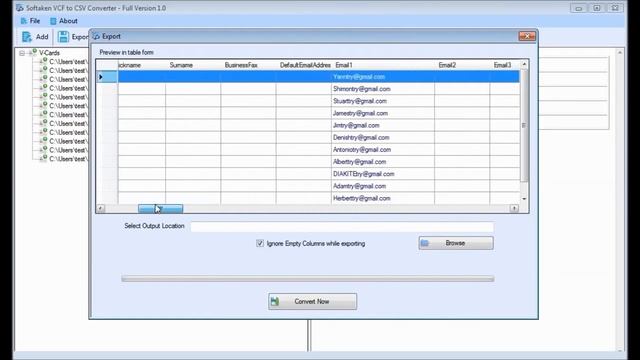Select the Stuartry@gmail.com cell

click(x=382, y=101)
